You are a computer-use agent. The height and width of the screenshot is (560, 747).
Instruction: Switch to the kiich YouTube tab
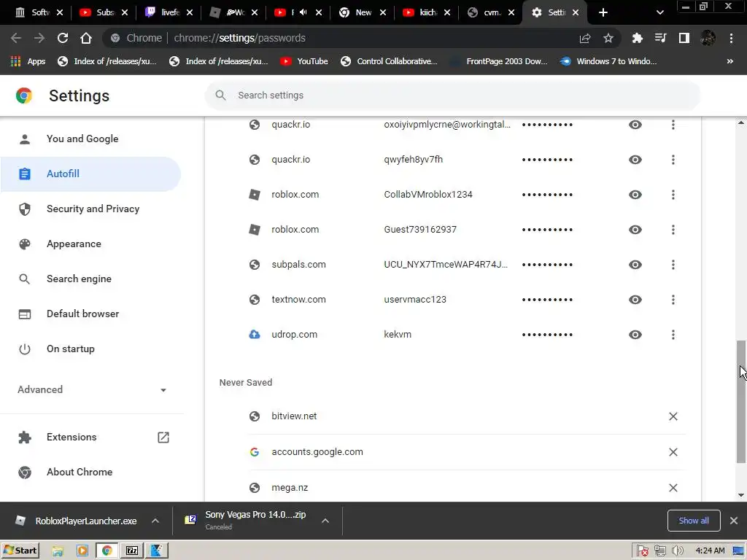tap(426, 12)
